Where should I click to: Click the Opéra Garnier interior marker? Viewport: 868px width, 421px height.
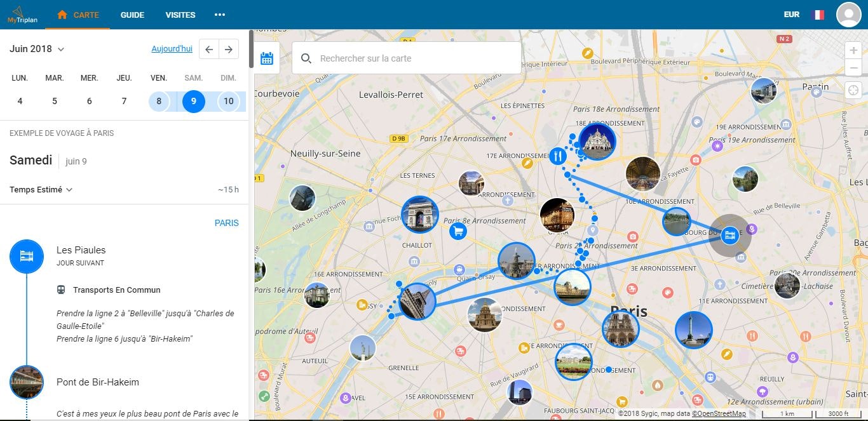(x=557, y=215)
